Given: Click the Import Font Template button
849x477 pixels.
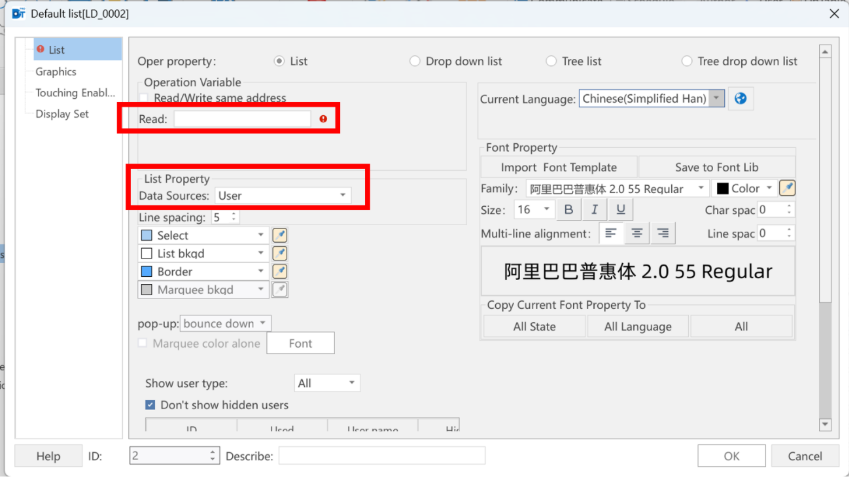Looking at the screenshot, I should coord(559,167).
